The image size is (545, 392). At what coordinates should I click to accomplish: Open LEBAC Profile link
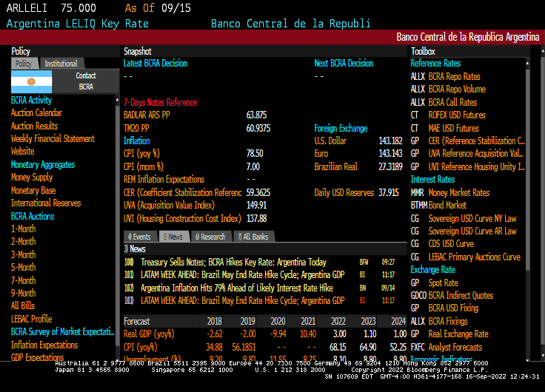(x=31, y=320)
